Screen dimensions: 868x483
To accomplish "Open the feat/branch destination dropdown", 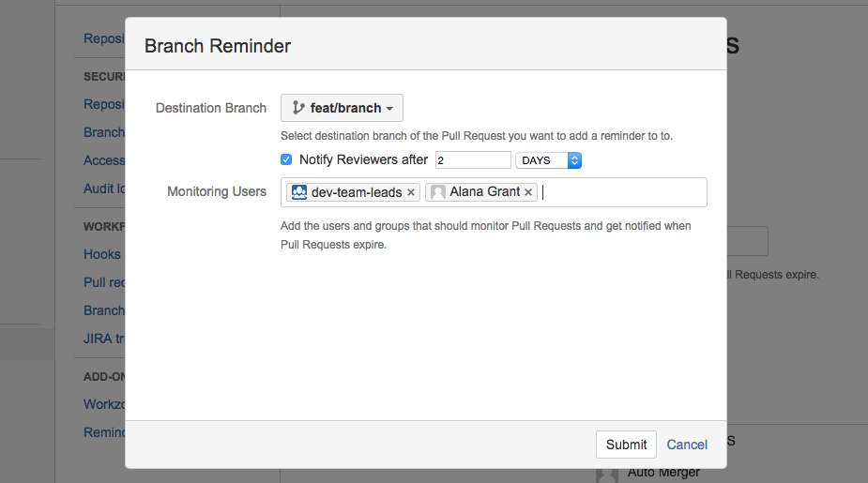I will (342, 108).
